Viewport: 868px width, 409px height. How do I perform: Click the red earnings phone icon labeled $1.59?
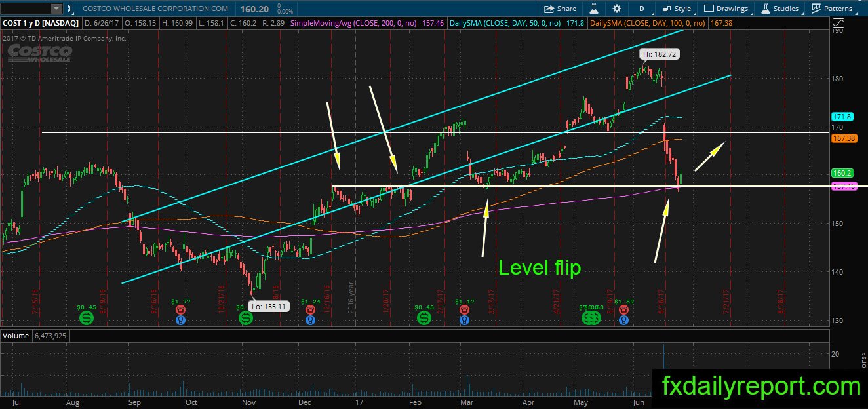point(623,309)
